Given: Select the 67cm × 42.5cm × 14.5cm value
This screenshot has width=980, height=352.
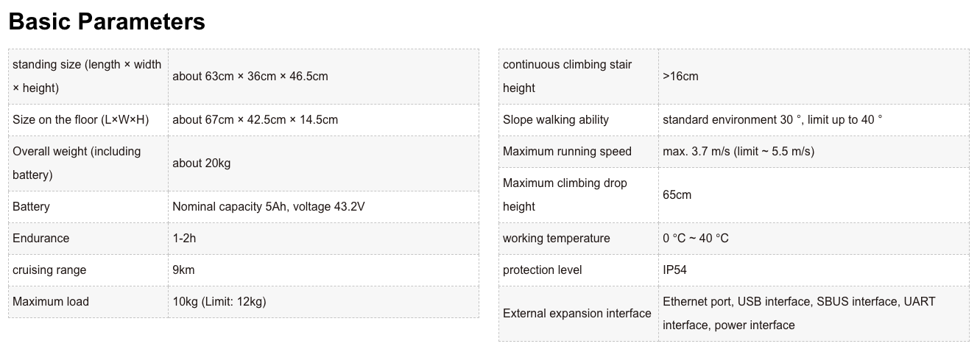Looking at the screenshot, I should [x=255, y=119].
